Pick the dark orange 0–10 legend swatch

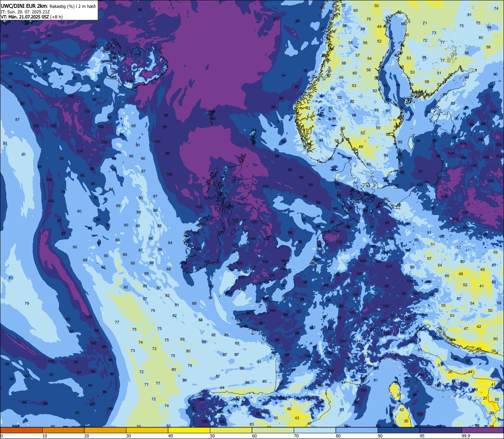pyautogui.click(x=21, y=430)
